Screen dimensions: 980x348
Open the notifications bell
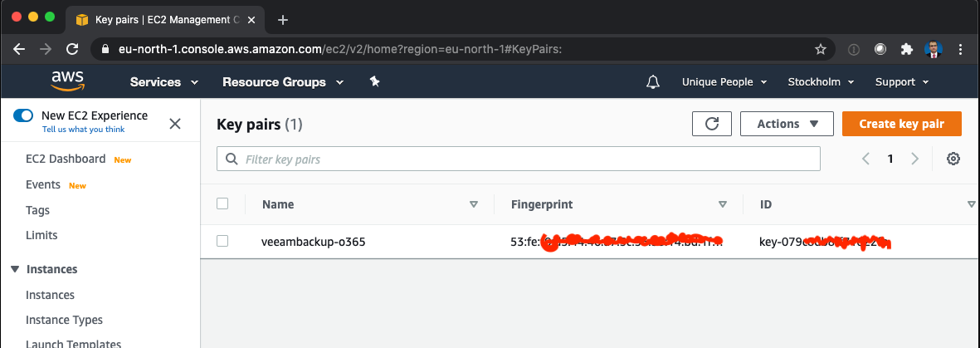pos(653,82)
